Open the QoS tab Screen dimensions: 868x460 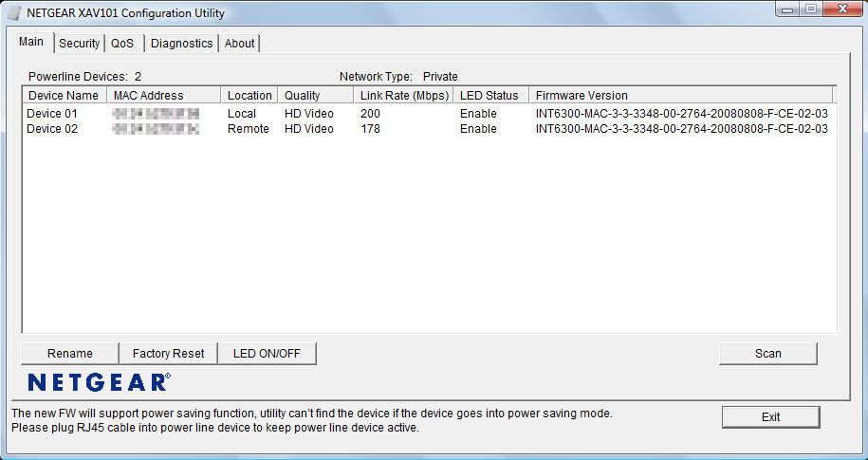(x=122, y=43)
